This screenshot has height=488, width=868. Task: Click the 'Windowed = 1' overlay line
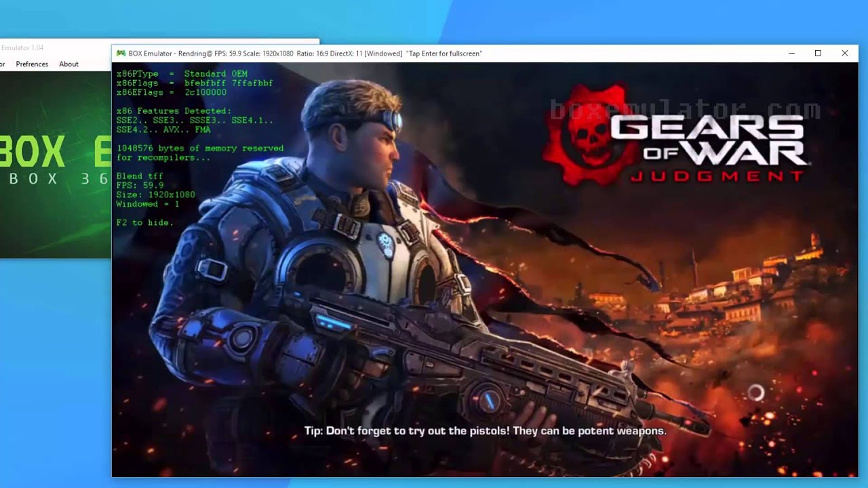coord(148,204)
